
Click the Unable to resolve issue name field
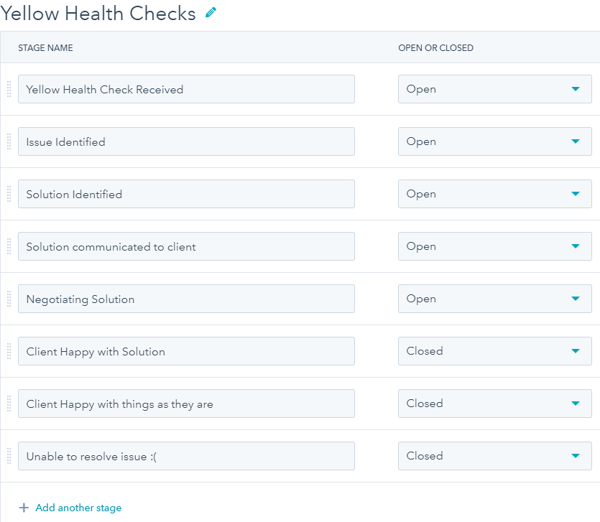point(186,456)
